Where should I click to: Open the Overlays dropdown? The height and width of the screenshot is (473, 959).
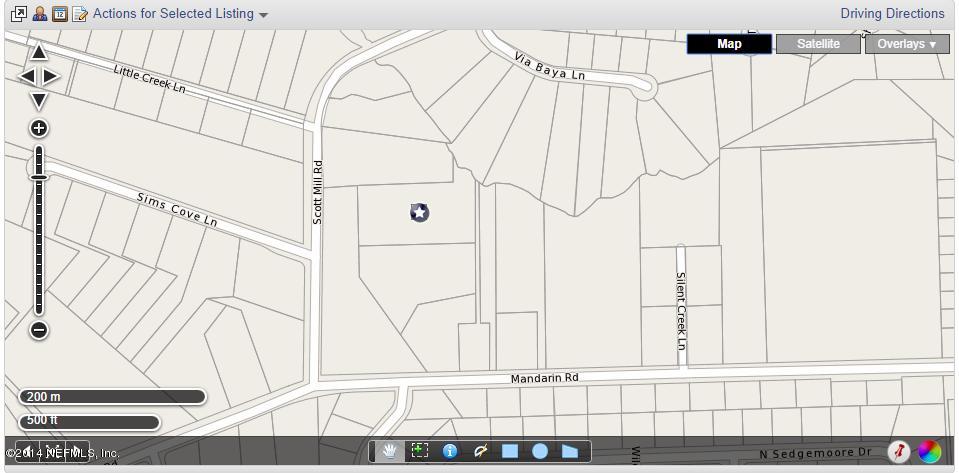point(907,44)
